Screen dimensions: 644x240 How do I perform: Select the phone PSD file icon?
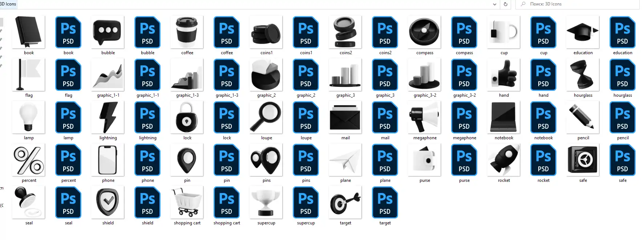(147, 160)
